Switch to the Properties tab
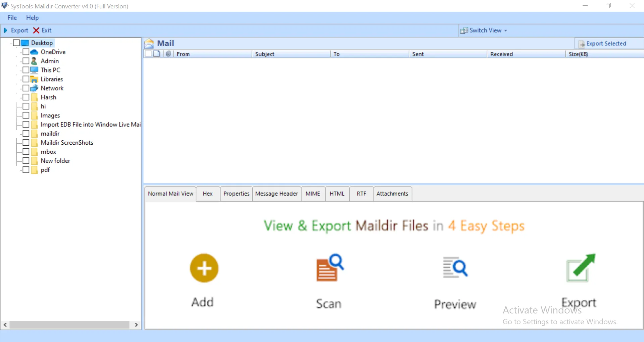Image resolution: width=644 pixels, height=342 pixels. point(236,194)
